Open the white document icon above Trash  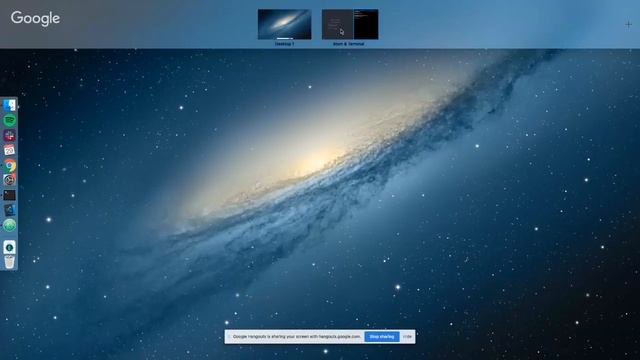point(9,247)
